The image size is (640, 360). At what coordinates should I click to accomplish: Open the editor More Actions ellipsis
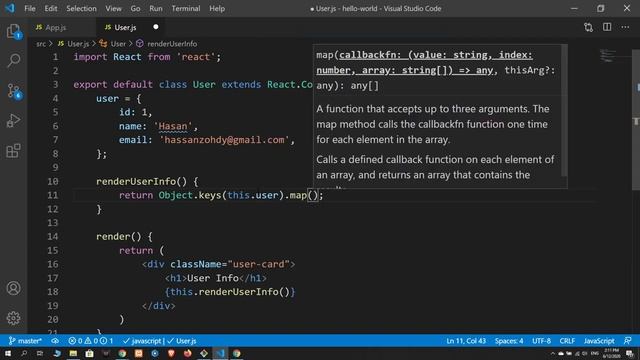[x=625, y=27]
